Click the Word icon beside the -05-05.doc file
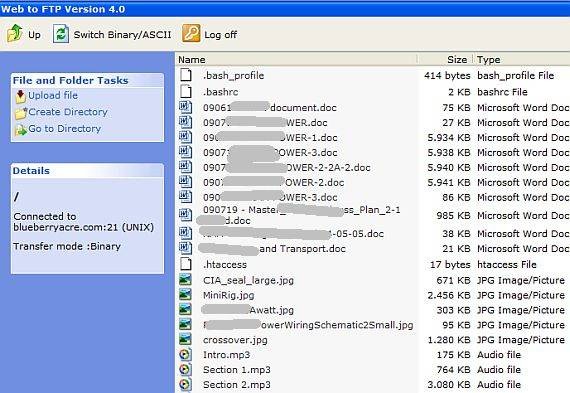This screenshot has height=393, width=570. pyautogui.click(x=185, y=233)
